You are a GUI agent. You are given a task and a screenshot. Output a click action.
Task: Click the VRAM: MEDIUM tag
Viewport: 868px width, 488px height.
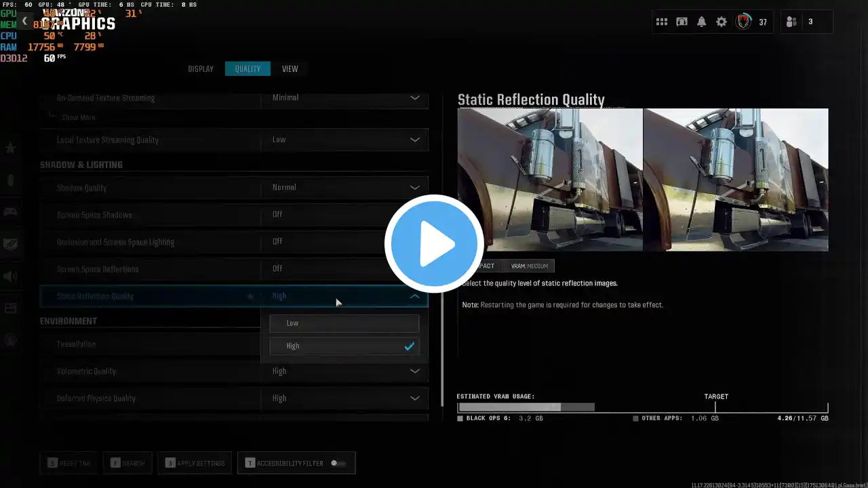point(529,266)
